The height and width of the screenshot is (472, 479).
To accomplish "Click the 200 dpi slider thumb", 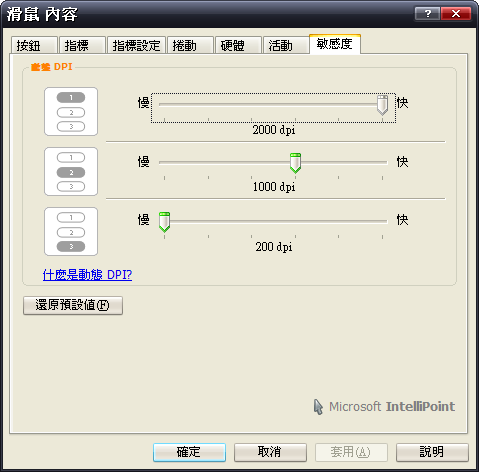I will tap(164, 222).
